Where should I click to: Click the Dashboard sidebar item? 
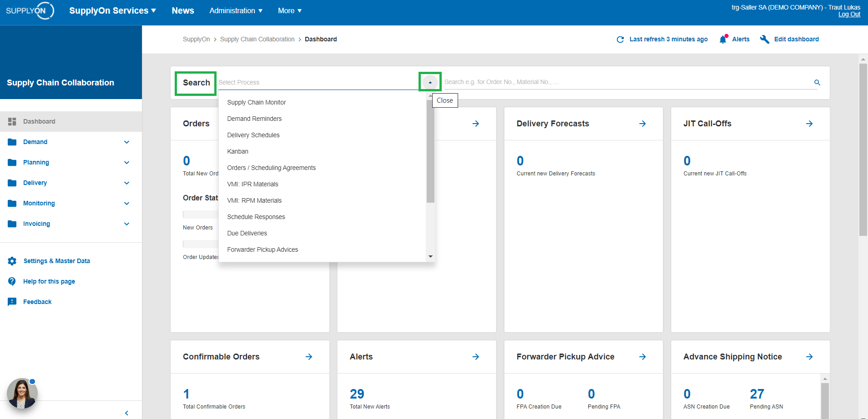click(x=71, y=121)
